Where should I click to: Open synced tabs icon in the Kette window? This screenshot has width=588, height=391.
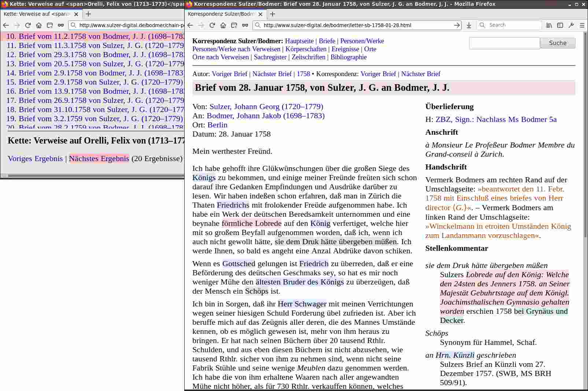[x=50, y=25]
